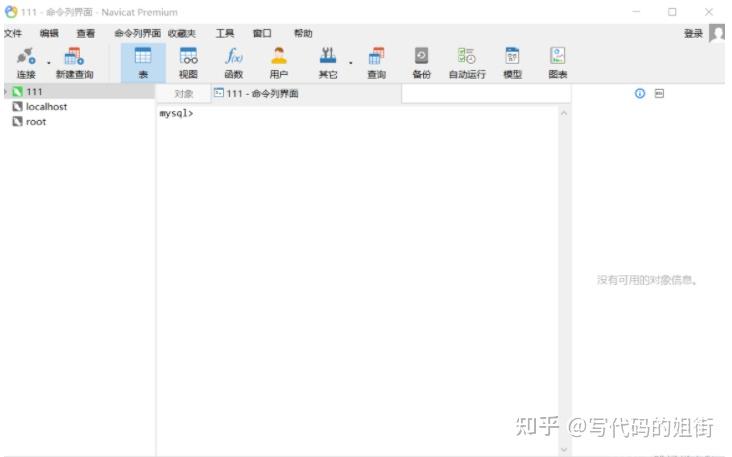
Task: Select the 表 (Table) toolbar icon
Action: tap(143, 63)
